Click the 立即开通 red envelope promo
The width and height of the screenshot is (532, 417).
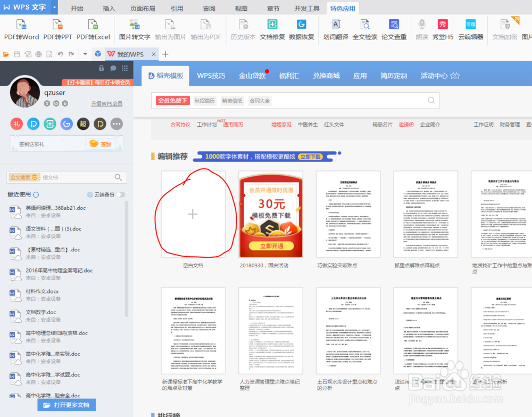pyautogui.click(x=271, y=246)
